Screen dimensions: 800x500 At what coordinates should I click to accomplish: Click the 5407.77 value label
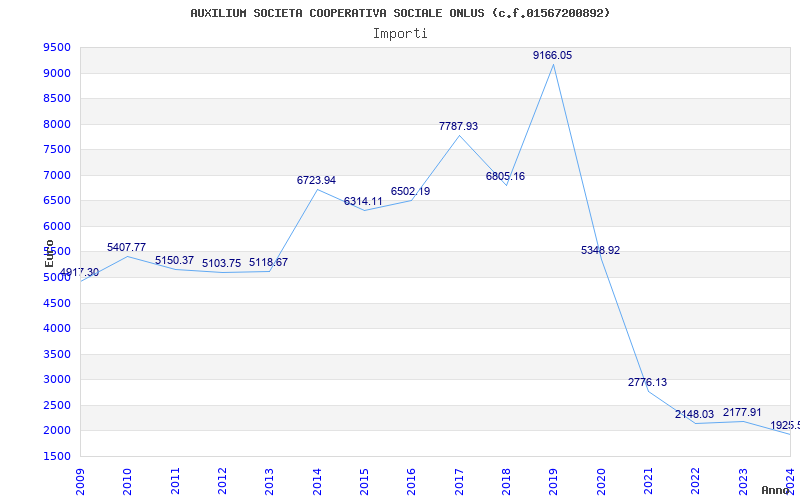[126, 247]
